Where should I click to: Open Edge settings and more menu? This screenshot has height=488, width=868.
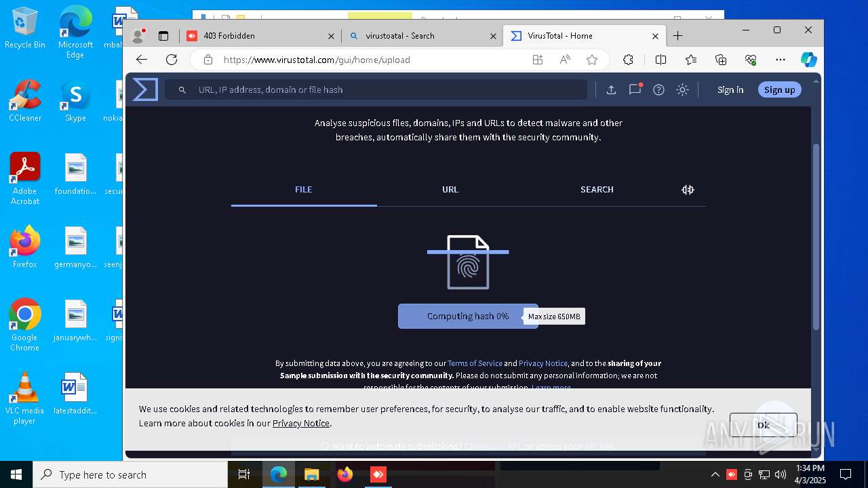point(780,60)
